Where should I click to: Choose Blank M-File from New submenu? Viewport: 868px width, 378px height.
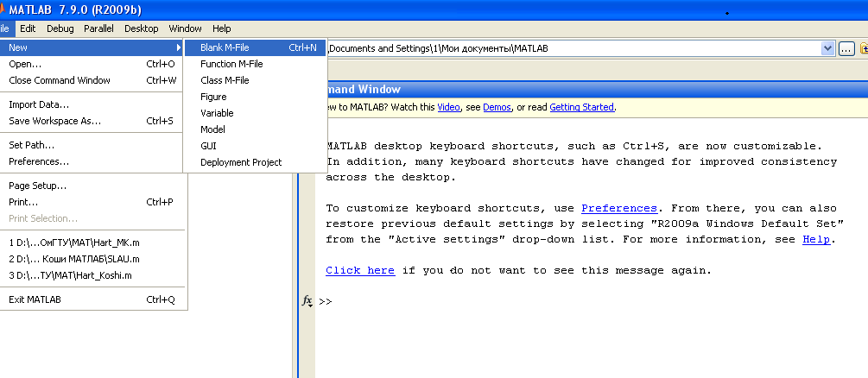tap(255, 47)
